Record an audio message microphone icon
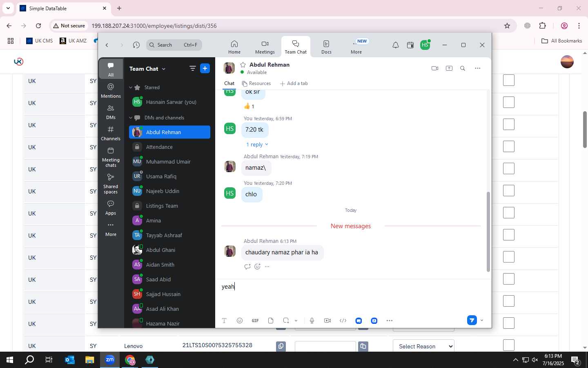588x368 pixels. pos(312,321)
